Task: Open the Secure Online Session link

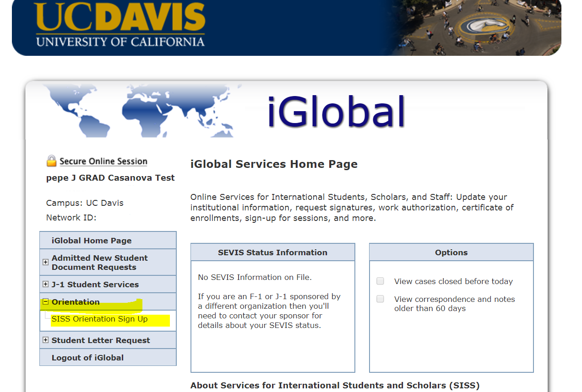Action: pyautogui.click(x=103, y=161)
